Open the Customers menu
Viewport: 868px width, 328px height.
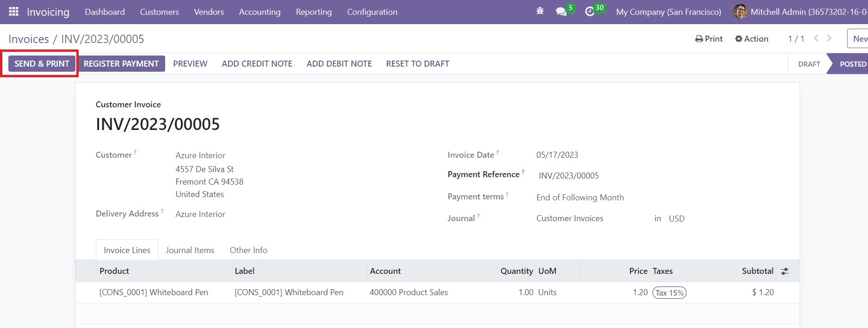159,12
